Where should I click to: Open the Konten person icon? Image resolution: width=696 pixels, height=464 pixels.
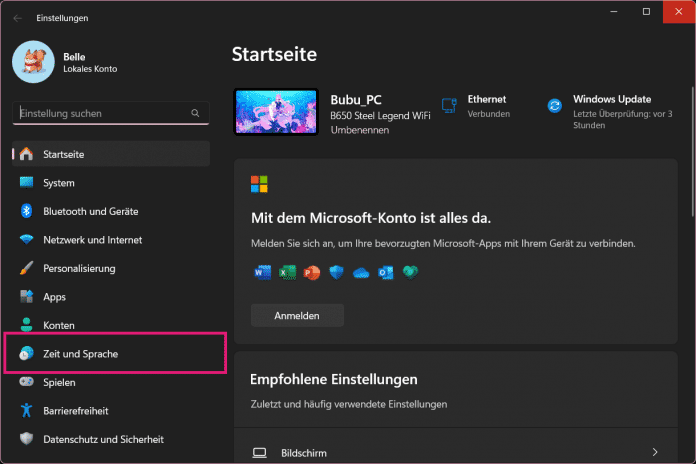pos(26,325)
